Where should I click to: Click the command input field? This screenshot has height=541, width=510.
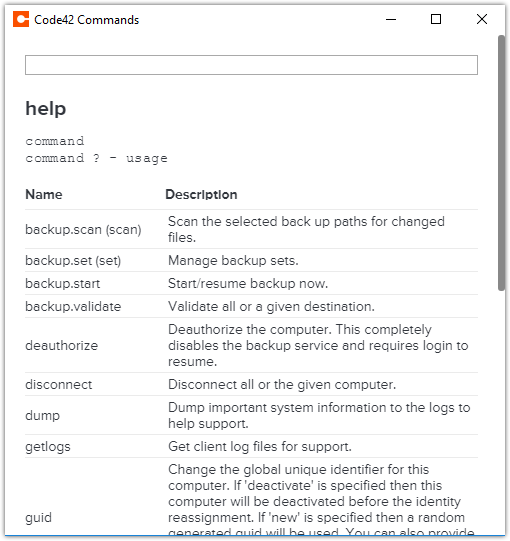(x=251, y=65)
